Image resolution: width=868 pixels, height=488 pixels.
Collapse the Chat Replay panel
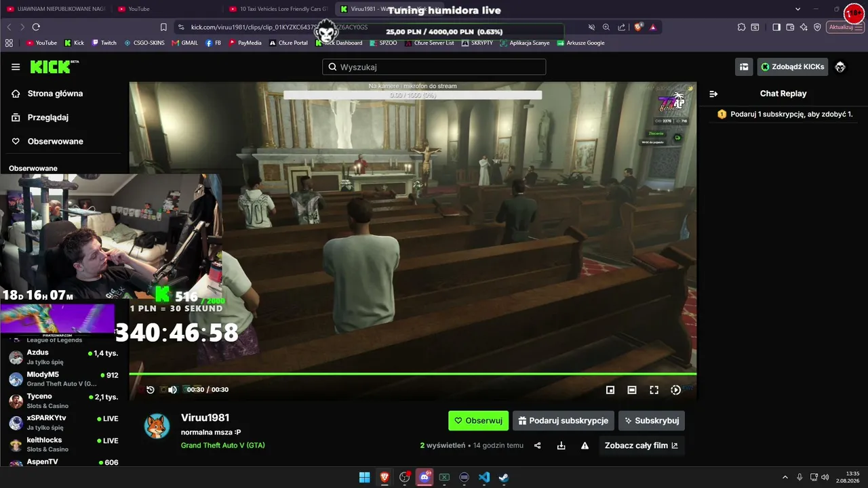(x=713, y=94)
